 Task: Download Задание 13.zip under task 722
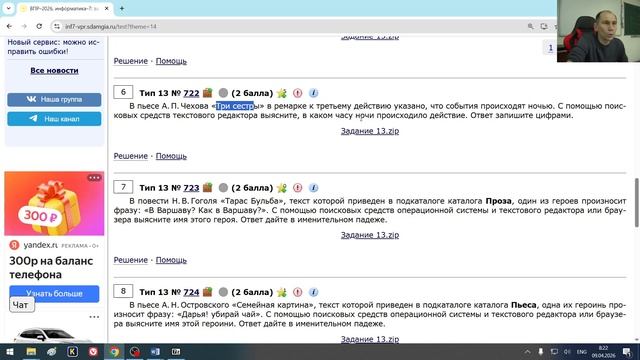[370, 131]
